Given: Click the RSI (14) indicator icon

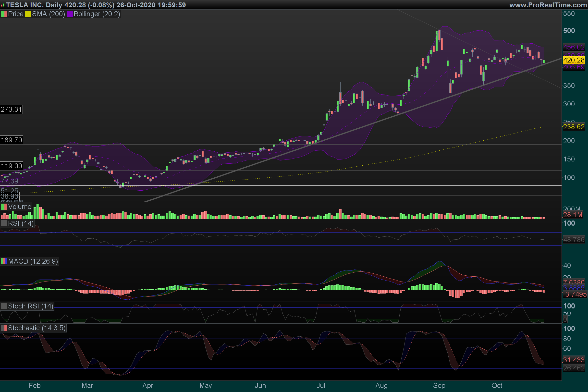Looking at the screenshot, I should (4, 223).
